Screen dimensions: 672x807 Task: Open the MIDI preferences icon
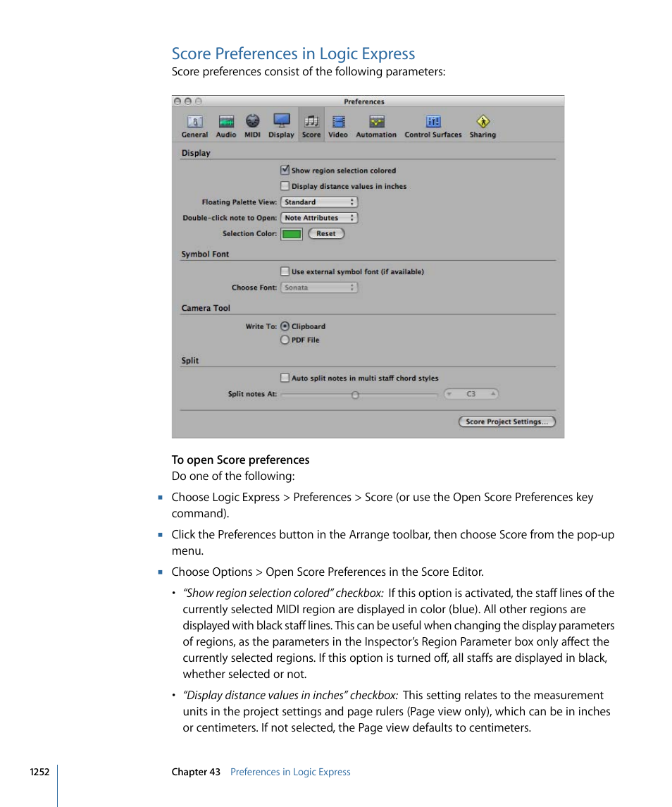pos(253,125)
